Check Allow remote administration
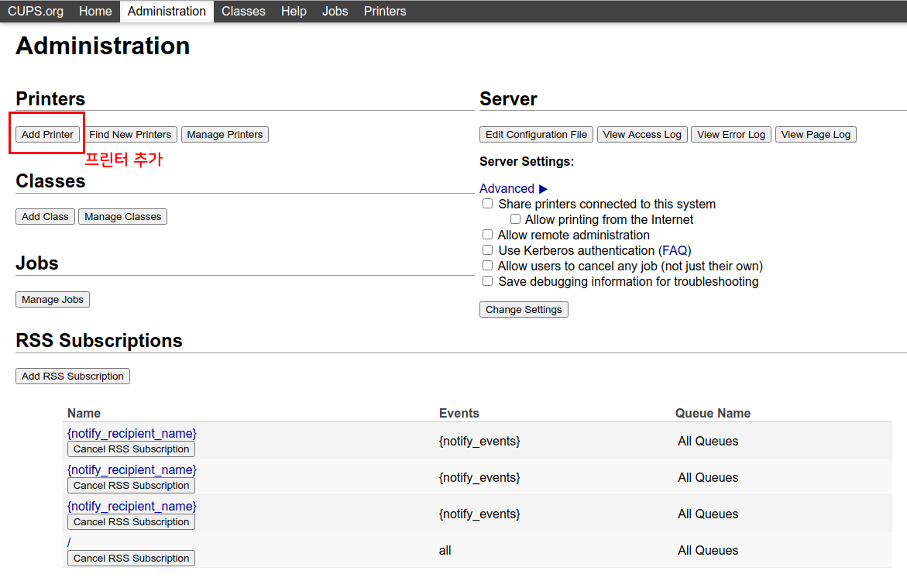This screenshot has width=907, height=588. (x=488, y=235)
